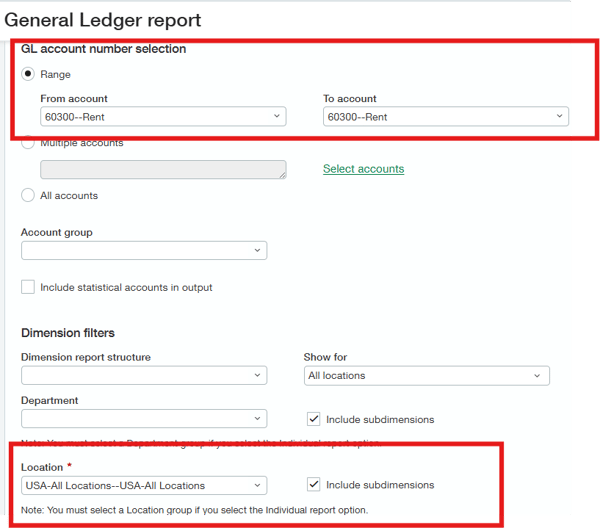Click the General Ledger report title
This screenshot has height=528, width=600.
pyautogui.click(x=103, y=20)
